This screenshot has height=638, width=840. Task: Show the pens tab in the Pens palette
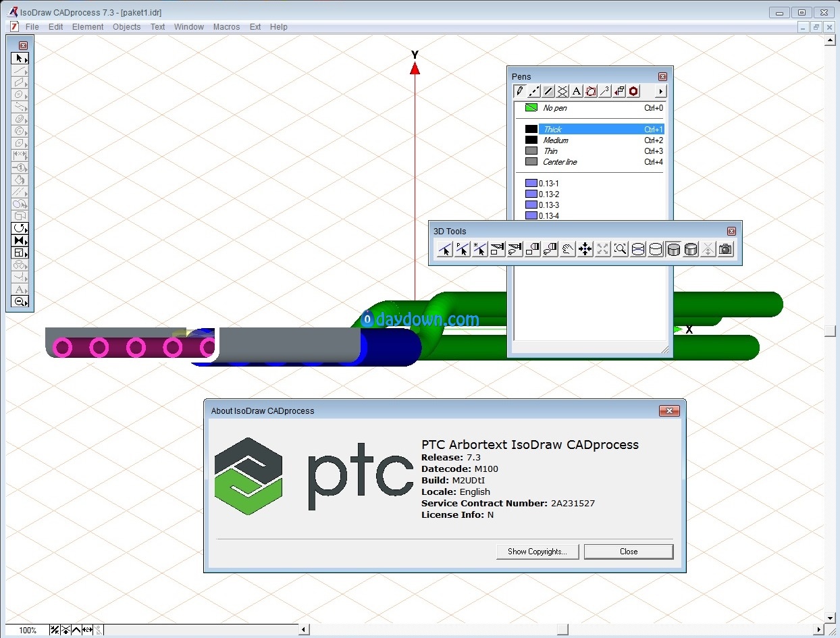(x=520, y=91)
